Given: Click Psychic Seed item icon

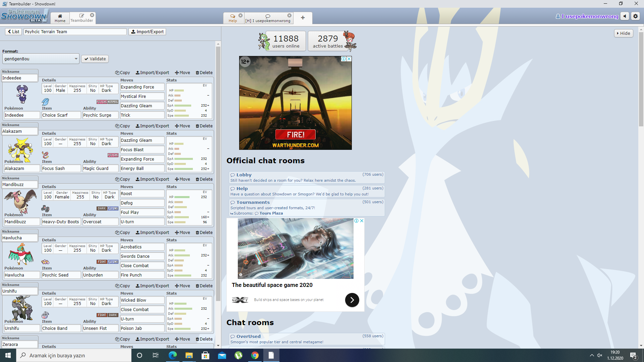Looking at the screenshot, I should pos(45,261).
